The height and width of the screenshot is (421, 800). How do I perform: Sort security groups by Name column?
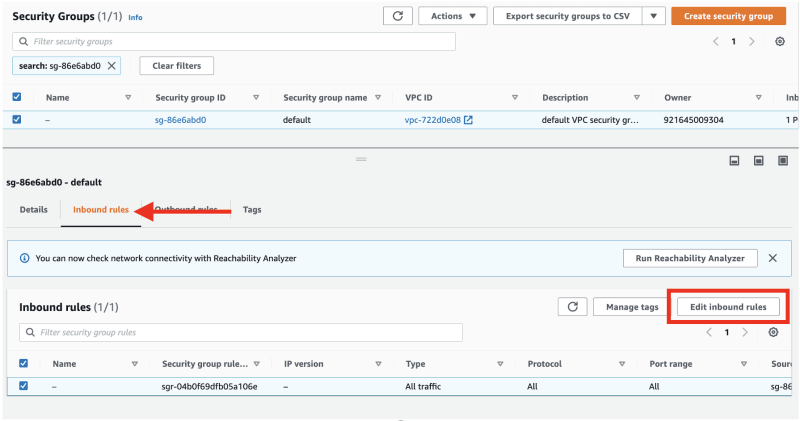click(x=128, y=97)
